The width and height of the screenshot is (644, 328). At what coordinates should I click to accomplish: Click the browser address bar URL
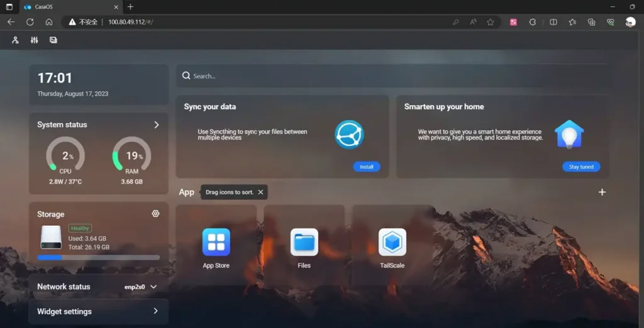(131, 22)
